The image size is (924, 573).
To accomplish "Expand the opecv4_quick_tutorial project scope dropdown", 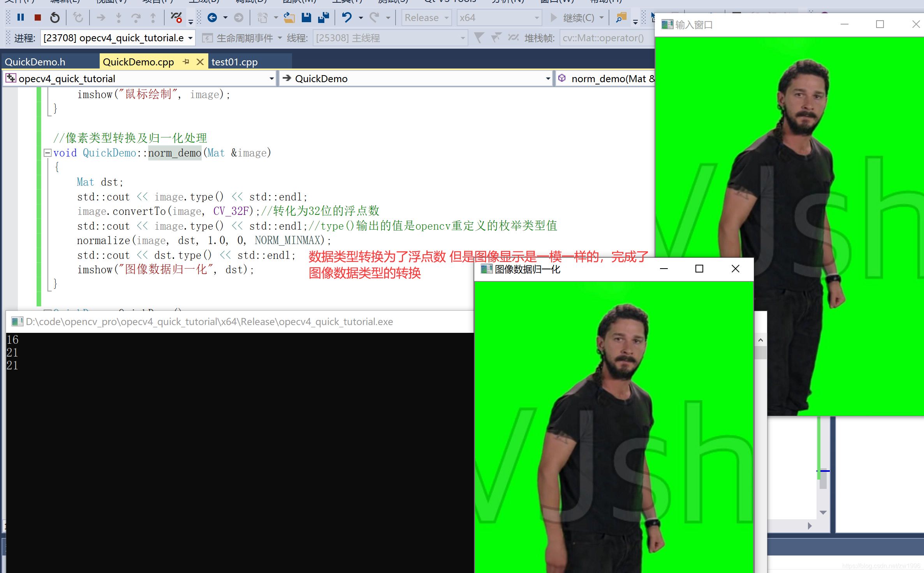I will [x=271, y=79].
